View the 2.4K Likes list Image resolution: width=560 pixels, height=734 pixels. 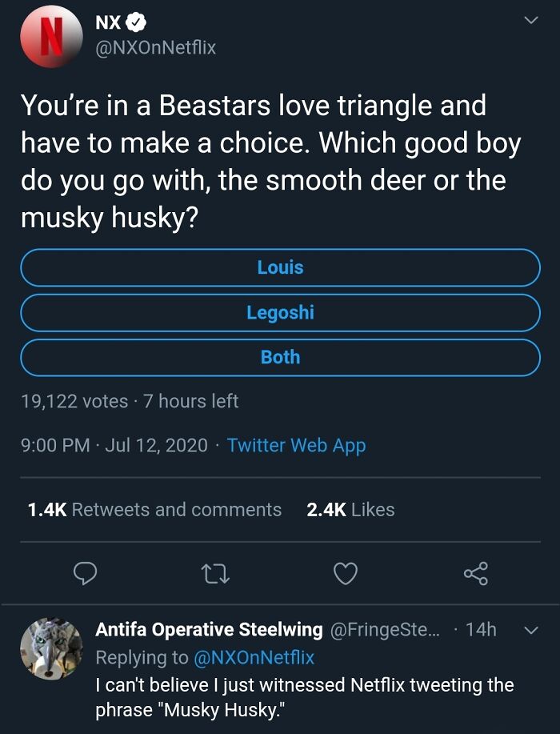point(350,510)
